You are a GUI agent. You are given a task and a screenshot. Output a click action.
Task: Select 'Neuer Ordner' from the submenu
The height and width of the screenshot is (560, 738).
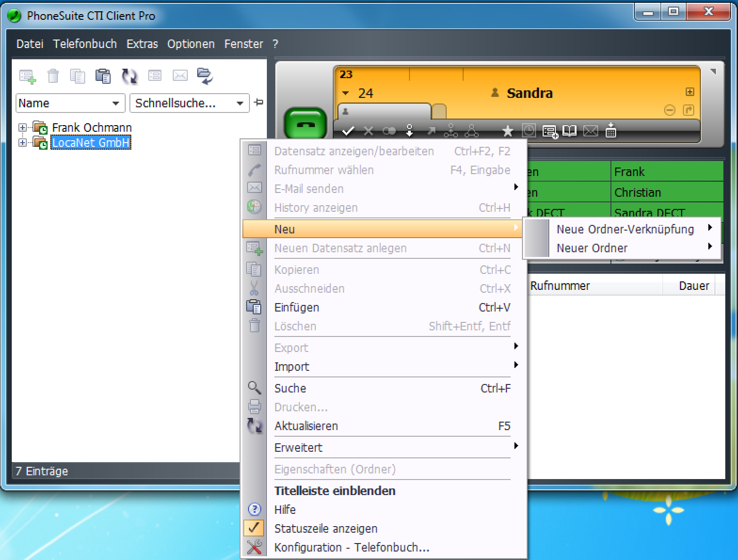[x=592, y=248]
